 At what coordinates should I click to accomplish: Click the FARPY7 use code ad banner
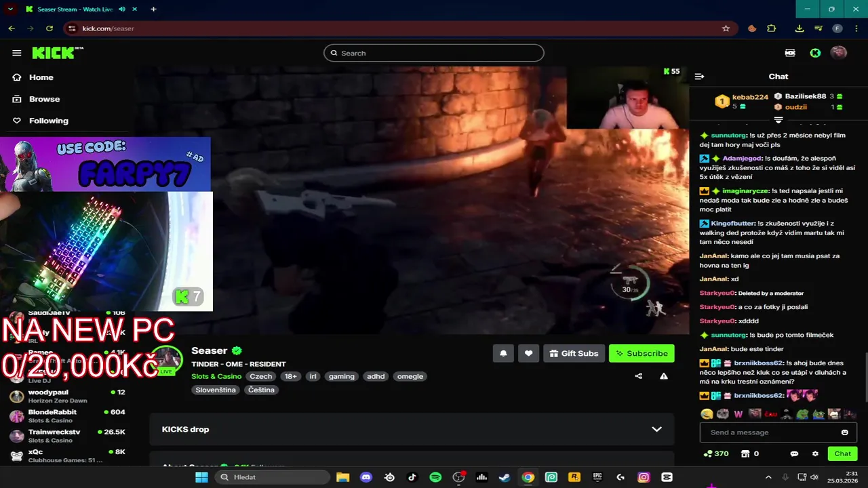pyautogui.click(x=105, y=164)
